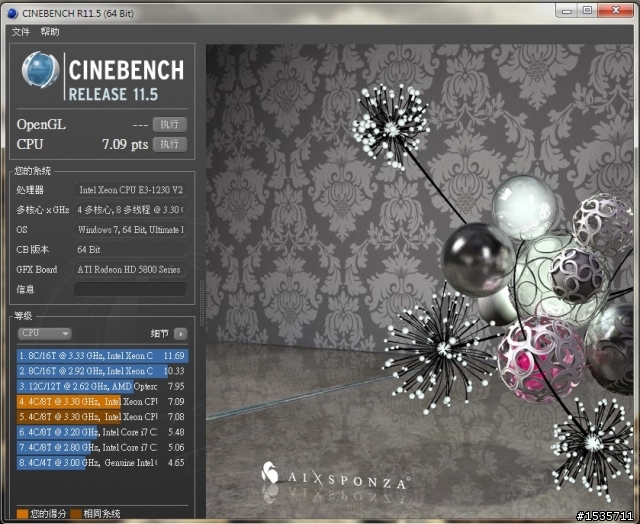Select ranking row 2 with 10.33 score
Image resolution: width=640 pixels, height=524 pixels.
point(102,371)
